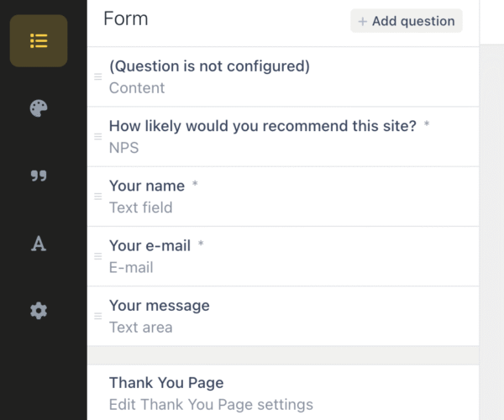This screenshot has height=420, width=504.
Task: Open the palette theme icon in sidebar
Action: (39, 108)
